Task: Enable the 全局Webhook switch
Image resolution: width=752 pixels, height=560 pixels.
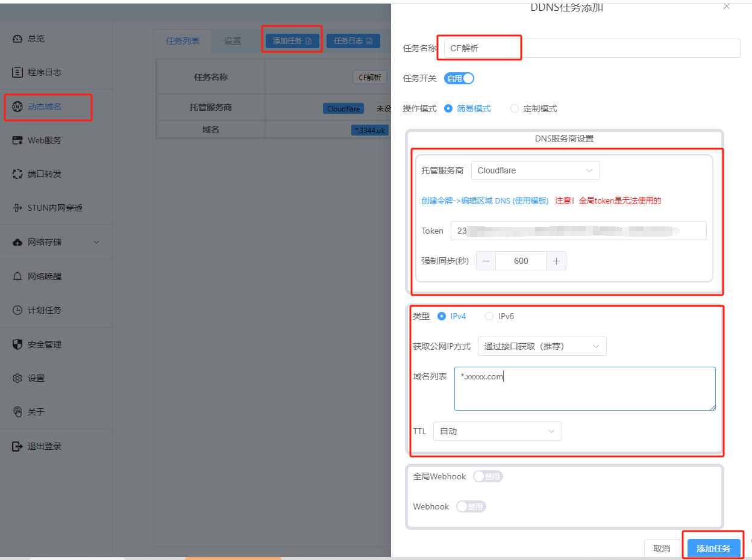Action: tap(487, 476)
